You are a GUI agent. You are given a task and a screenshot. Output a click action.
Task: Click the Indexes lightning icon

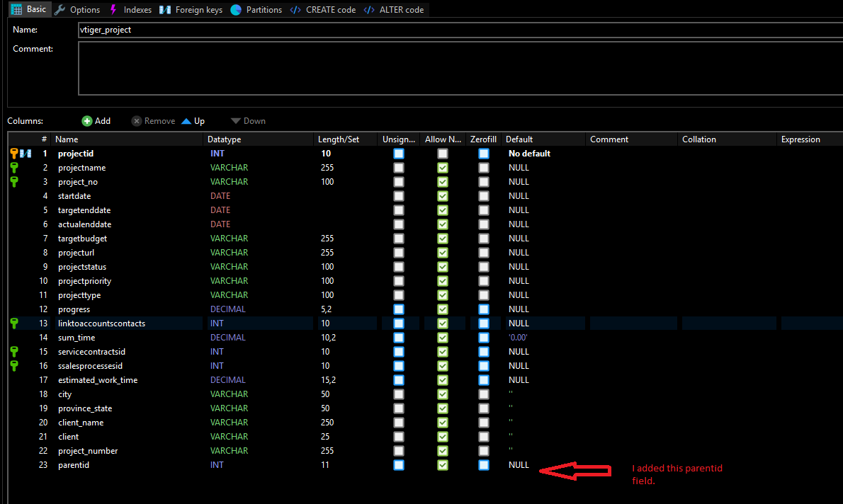pyautogui.click(x=113, y=10)
